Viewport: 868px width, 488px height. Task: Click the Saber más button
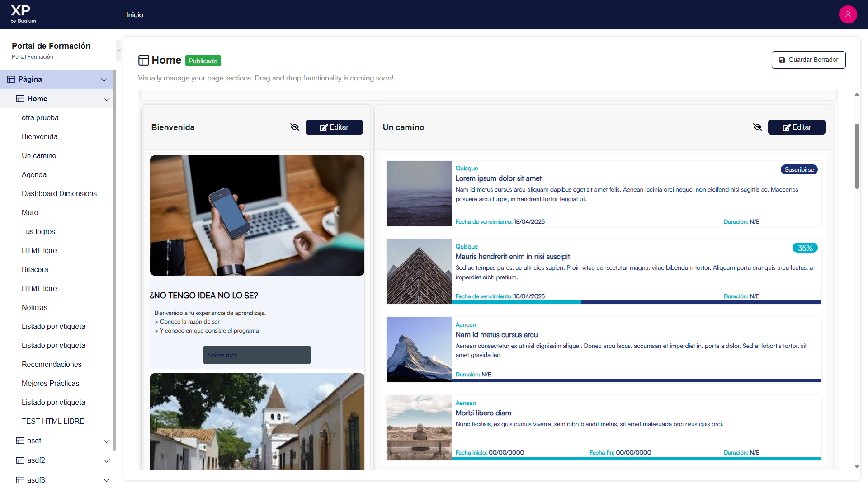pos(257,355)
